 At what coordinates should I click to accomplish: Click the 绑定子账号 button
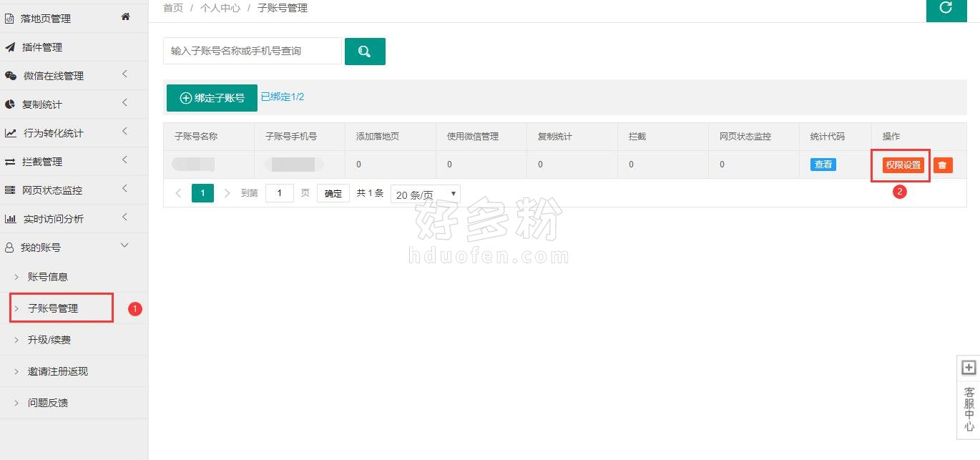pyautogui.click(x=212, y=98)
